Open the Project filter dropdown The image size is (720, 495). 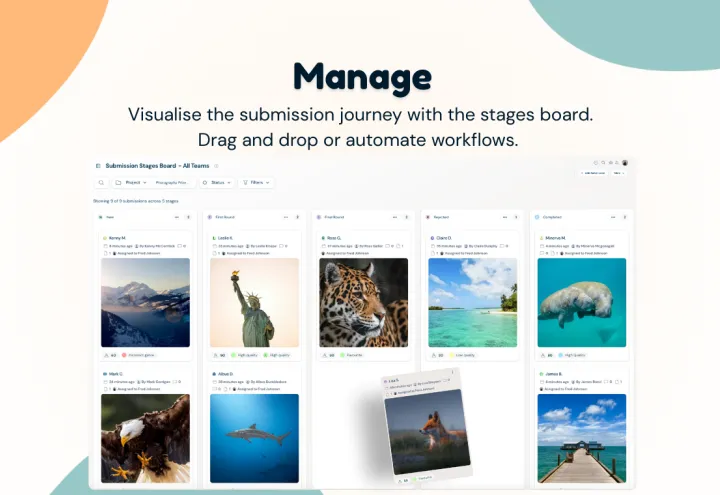point(131,183)
